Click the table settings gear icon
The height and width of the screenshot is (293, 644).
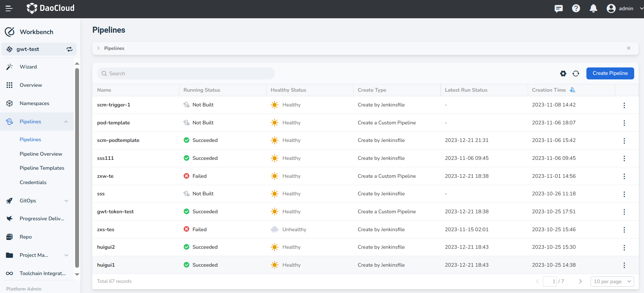[563, 73]
